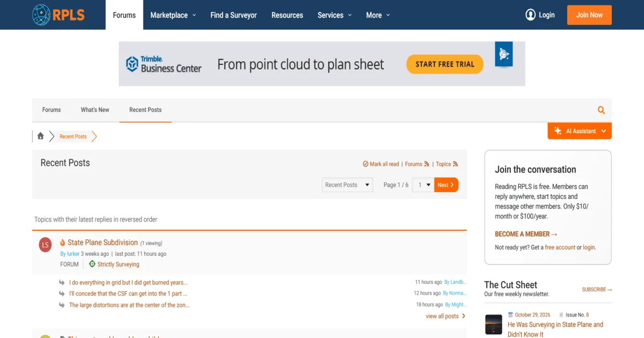The height and width of the screenshot is (338, 644).
Task: Open the State Plane Subdivision topic
Action: pos(103,243)
